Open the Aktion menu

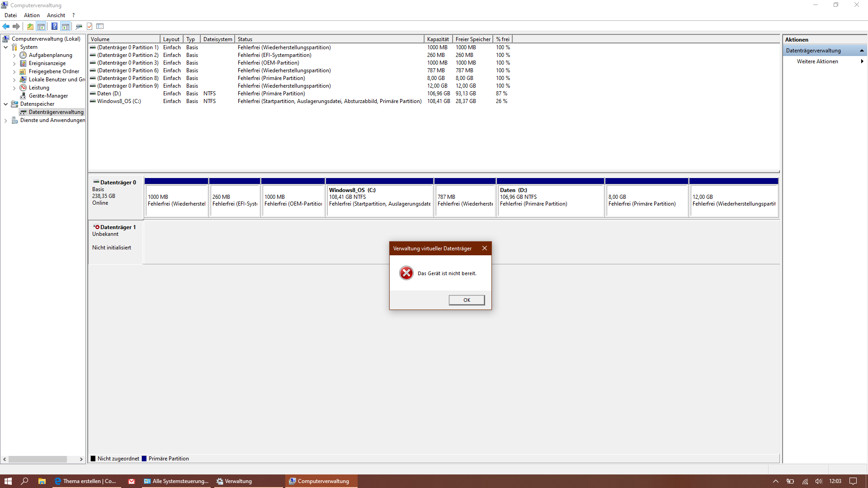click(32, 15)
